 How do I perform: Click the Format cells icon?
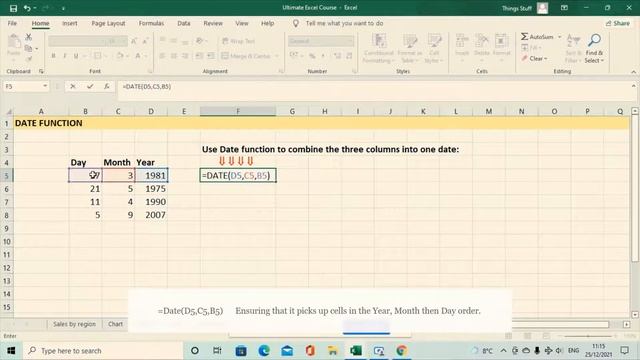click(x=501, y=42)
